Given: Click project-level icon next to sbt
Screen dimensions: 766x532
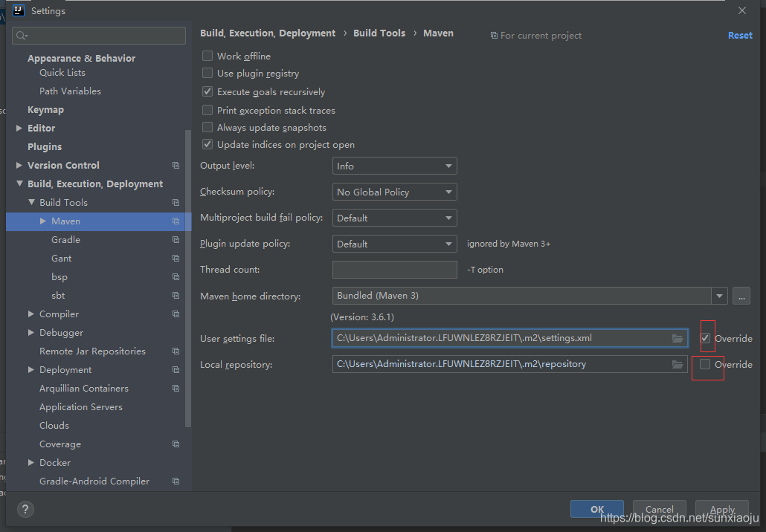Looking at the screenshot, I should pos(176,295).
